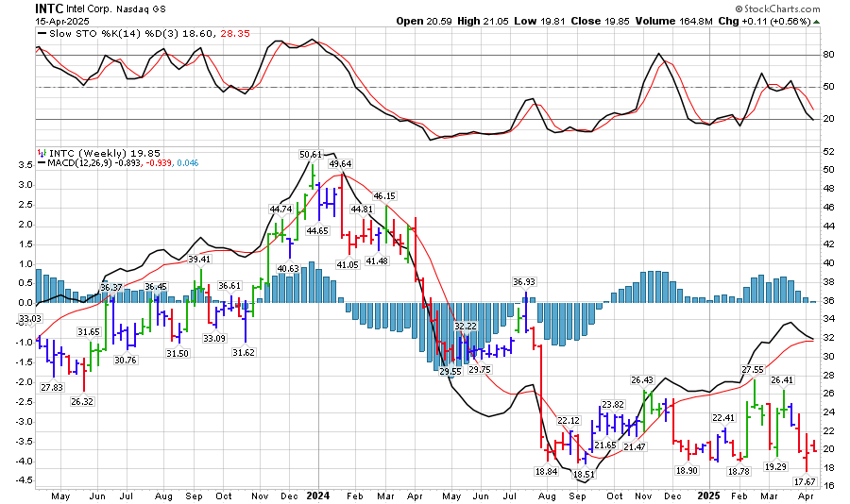Click the INTC Weekly candlestick legend icon
The width and height of the screenshot is (850, 504).
(41, 153)
